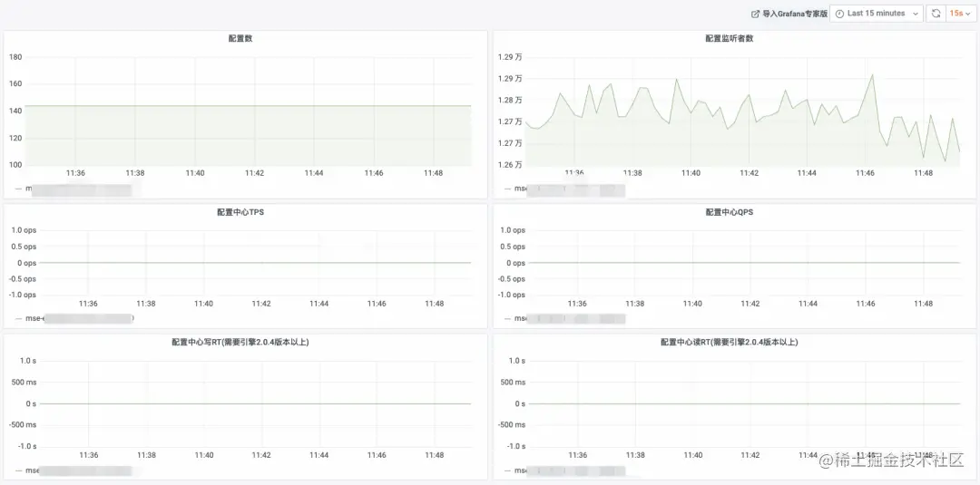Open the 配置数 panel title menu
Image resolution: width=980 pixels, height=485 pixels.
240,39
